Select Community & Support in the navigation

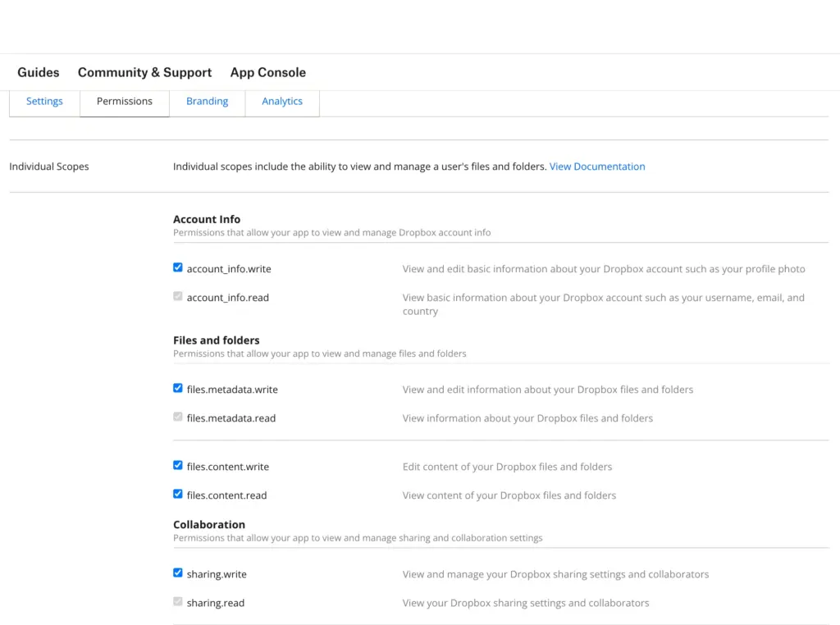(x=144, y=72)
